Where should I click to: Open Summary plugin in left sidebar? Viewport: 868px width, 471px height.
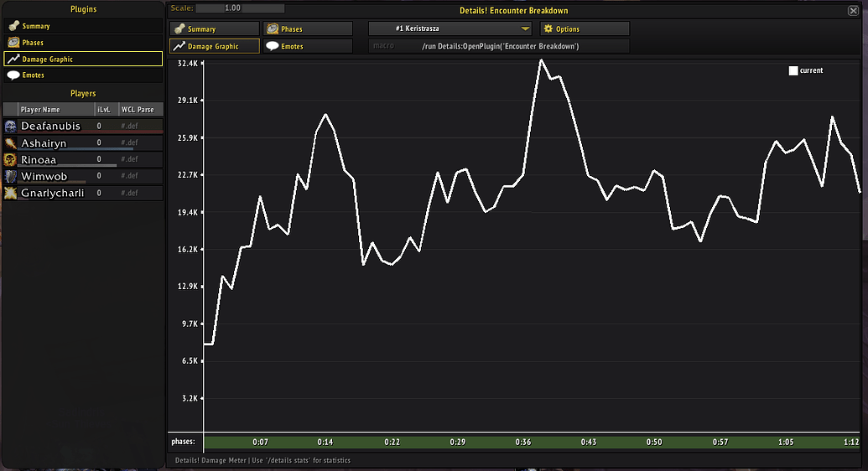[36, 27]
